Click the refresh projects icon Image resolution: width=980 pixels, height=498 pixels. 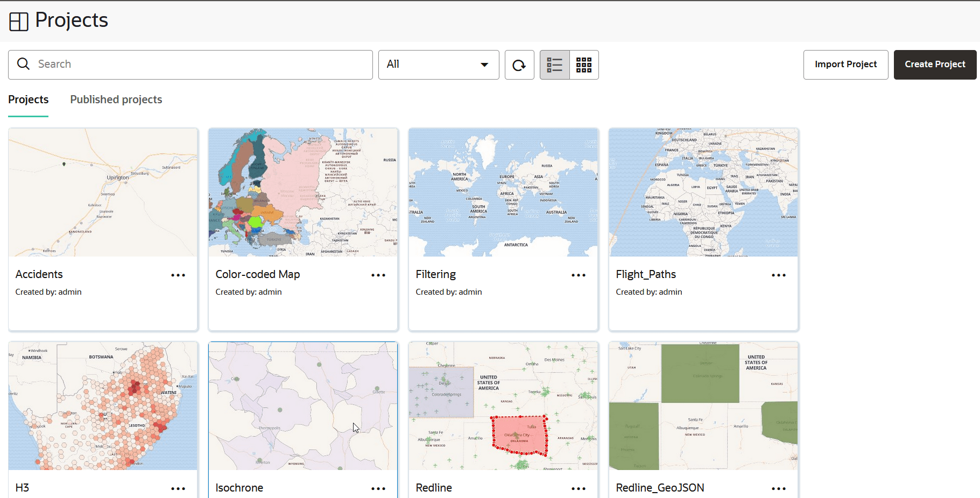coord(519,65)
